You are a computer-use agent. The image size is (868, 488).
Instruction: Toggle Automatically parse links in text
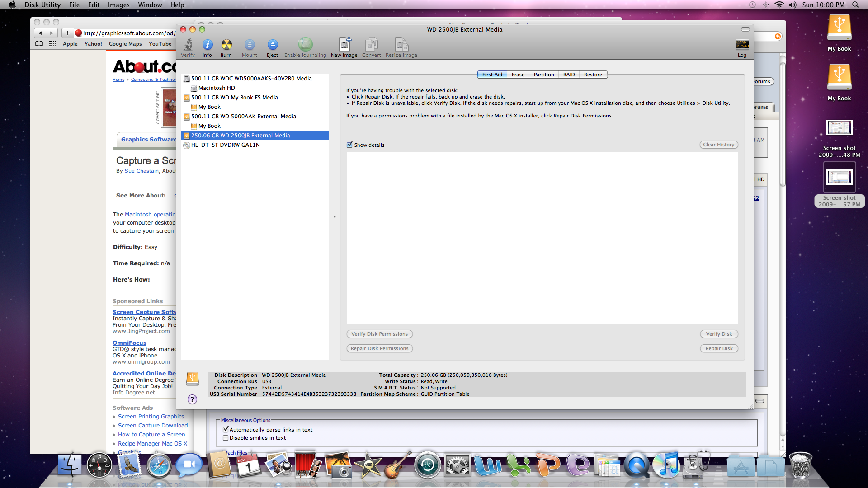(226, 430)
